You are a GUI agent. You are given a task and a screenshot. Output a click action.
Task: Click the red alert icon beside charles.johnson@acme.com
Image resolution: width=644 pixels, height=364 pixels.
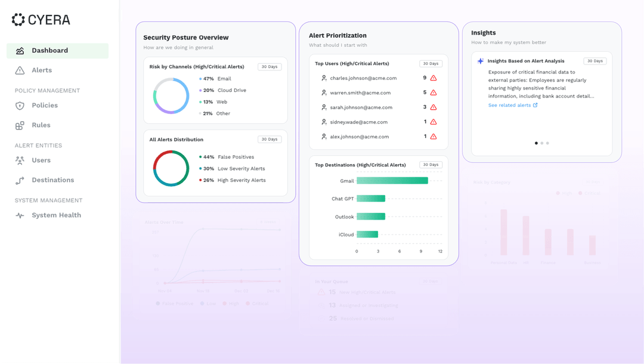click(x=433, y=78)
